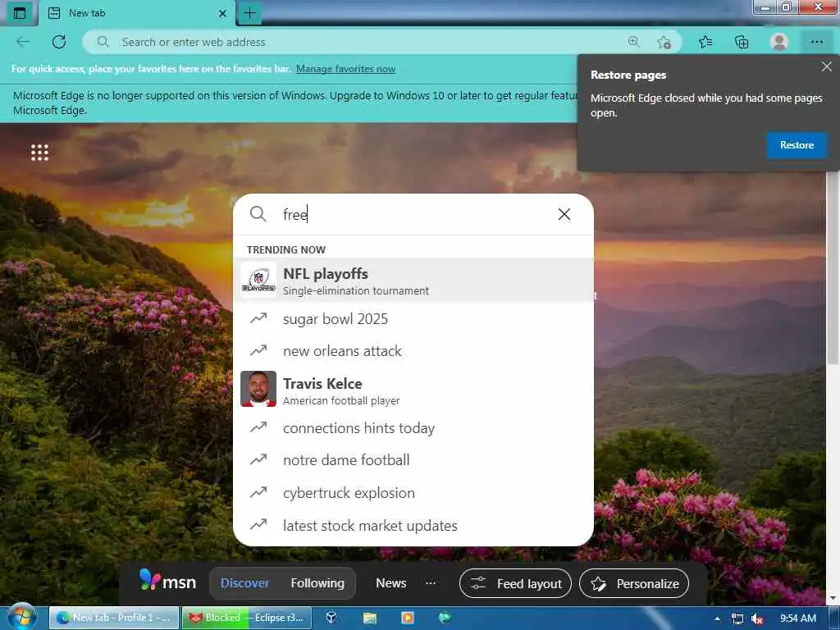The width and height of the screenshot is (840, 630).
Task: Switch to New tab - Profile 1 taskbar item
Action: click(114, 618)
